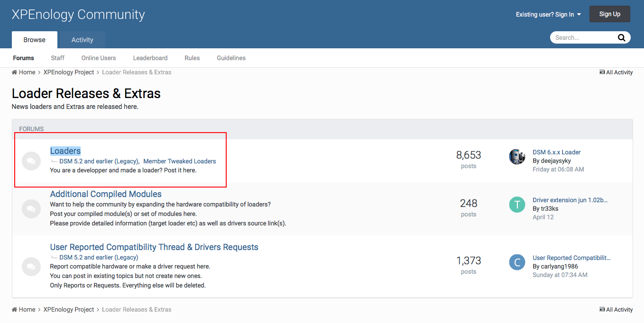Open the tr33ks user profile link
Image resolution: width=644 pixels, height=323 pixels.
click(x=550, y=209)
